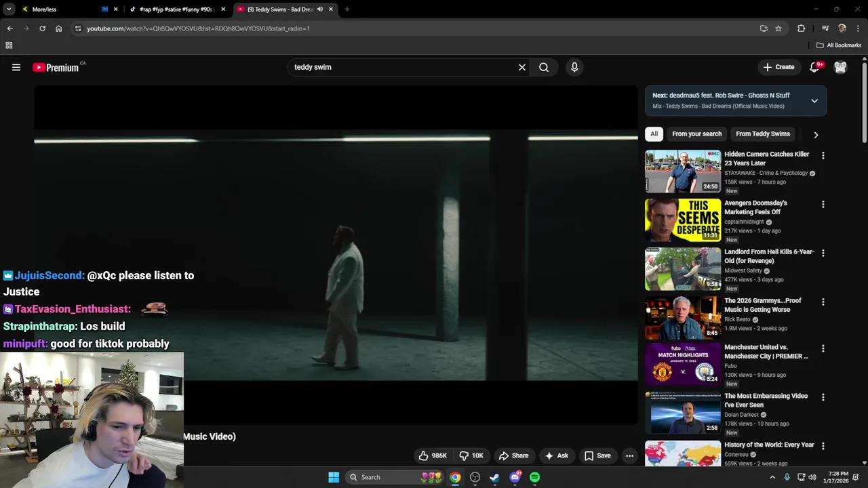Screen dimensions: 868x488
Task: Expand the Next up mix playlist panel
Action: (x=814, y=101)
